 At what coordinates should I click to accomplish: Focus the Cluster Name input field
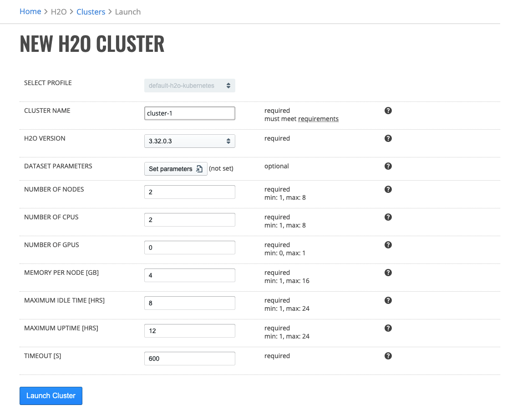(x=190, y=113)
